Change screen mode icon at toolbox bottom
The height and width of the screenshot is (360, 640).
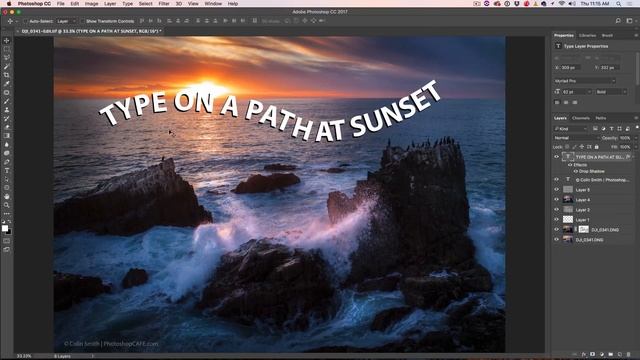coord(7,249)
